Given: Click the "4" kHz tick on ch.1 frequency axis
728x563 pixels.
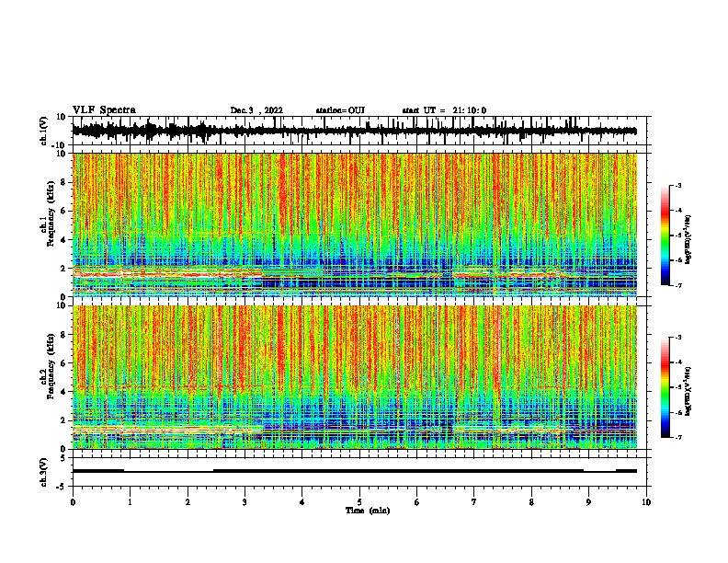Looking at the screenshot, I should point(63,240).
